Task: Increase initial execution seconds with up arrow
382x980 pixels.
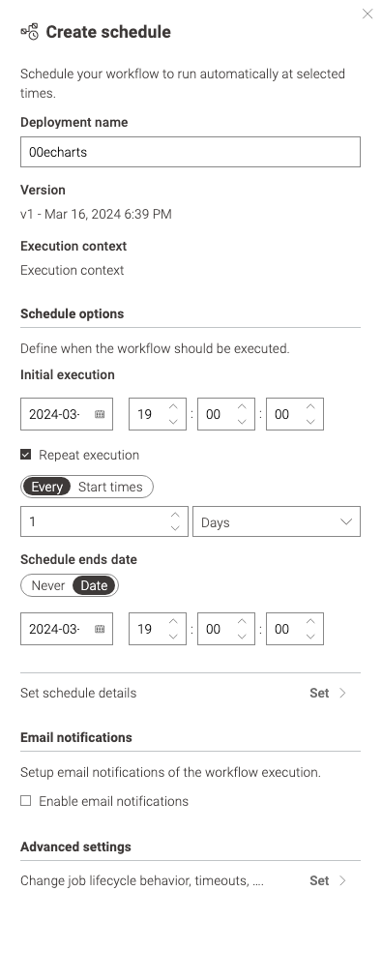Action: 310,407
